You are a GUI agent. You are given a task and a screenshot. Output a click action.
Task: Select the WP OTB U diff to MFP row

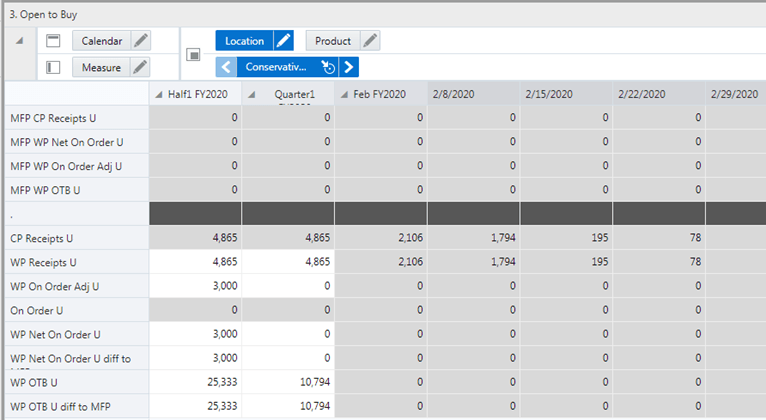pyautogui.click(x=77, y=406)
